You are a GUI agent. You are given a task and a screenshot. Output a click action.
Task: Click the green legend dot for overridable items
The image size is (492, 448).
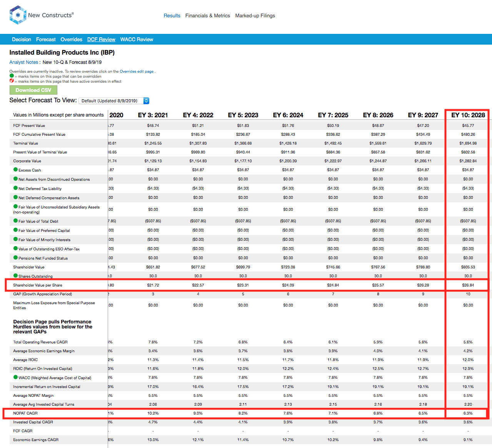pyautogui.click(x=12, y=76)
